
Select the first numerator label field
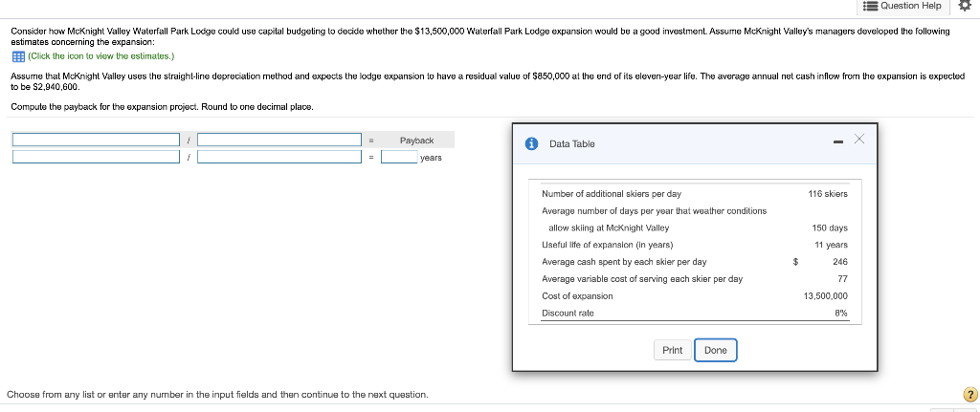(97, 140)
